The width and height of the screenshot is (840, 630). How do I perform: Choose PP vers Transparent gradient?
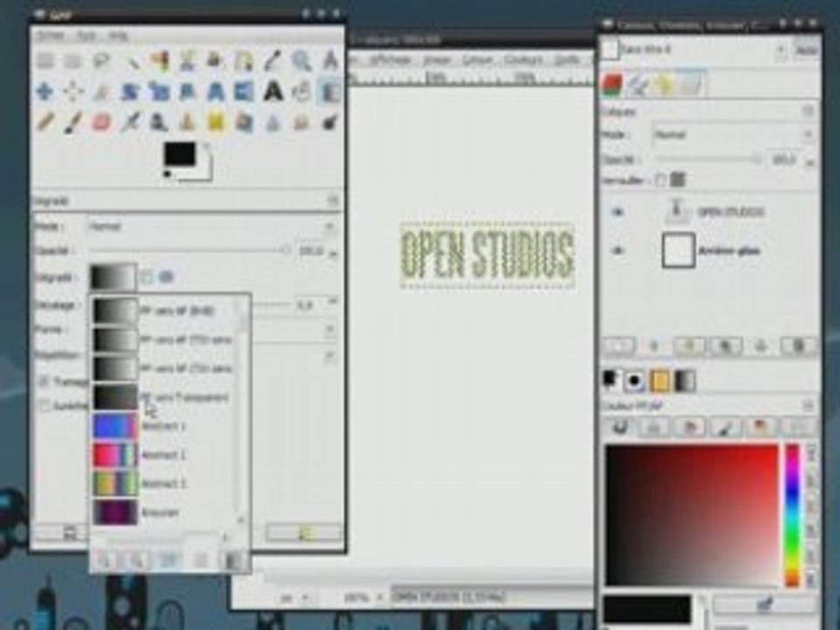click(x=164, y=397)
